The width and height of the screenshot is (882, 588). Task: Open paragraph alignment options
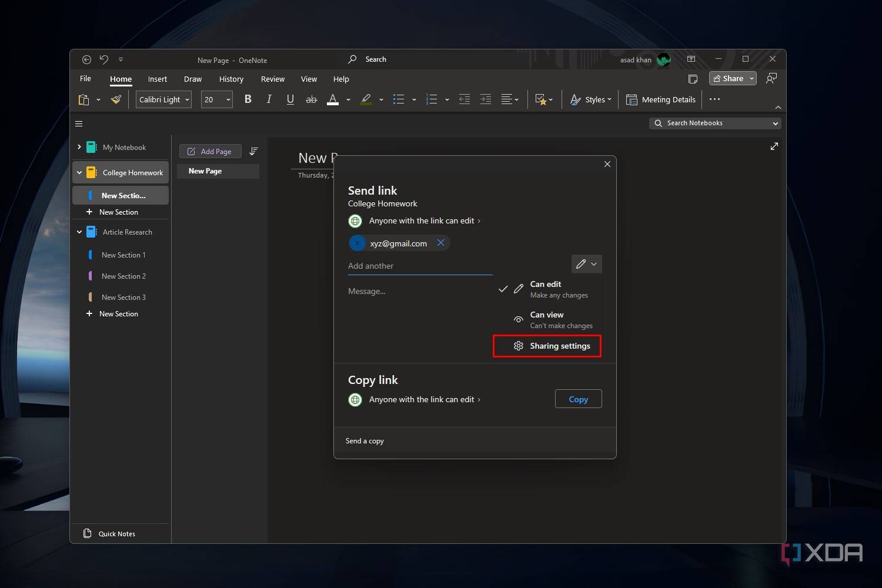[x=510, y=99]
